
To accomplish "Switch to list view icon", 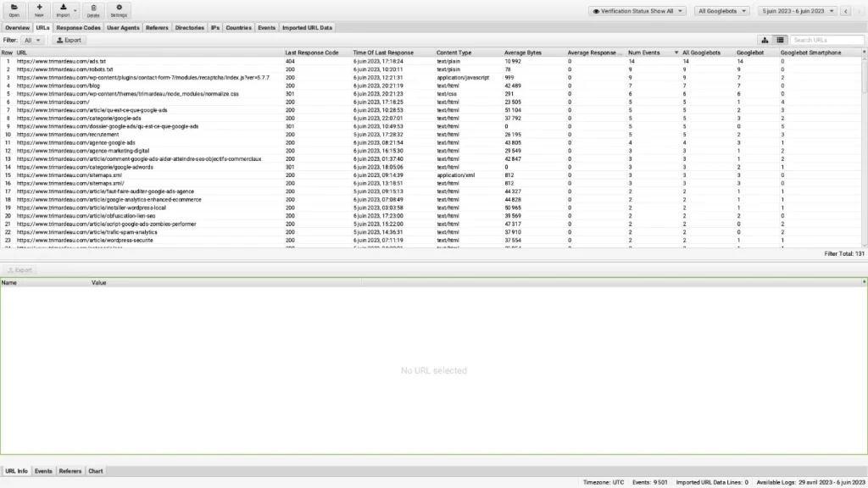I will point(780,40).
